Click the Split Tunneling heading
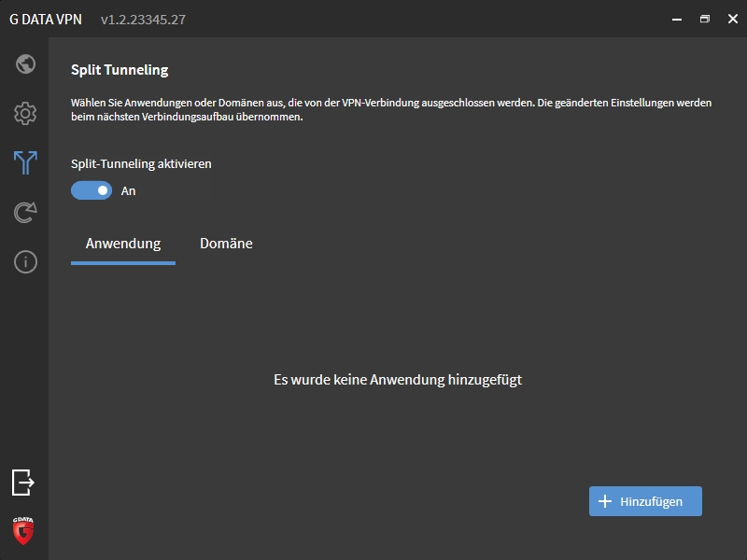The width and height of the screenshot is (747, 560). click(120, 70)
